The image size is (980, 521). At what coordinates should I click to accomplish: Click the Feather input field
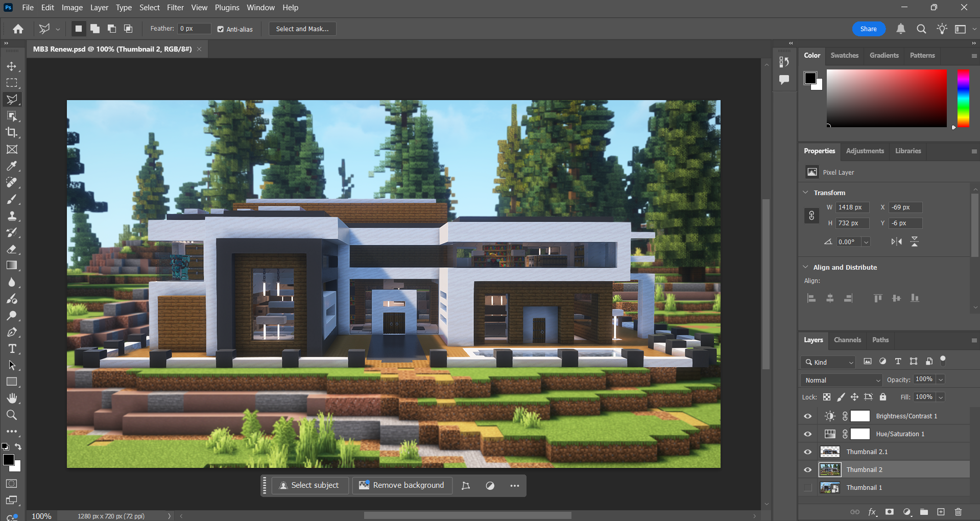coord(194,29)
